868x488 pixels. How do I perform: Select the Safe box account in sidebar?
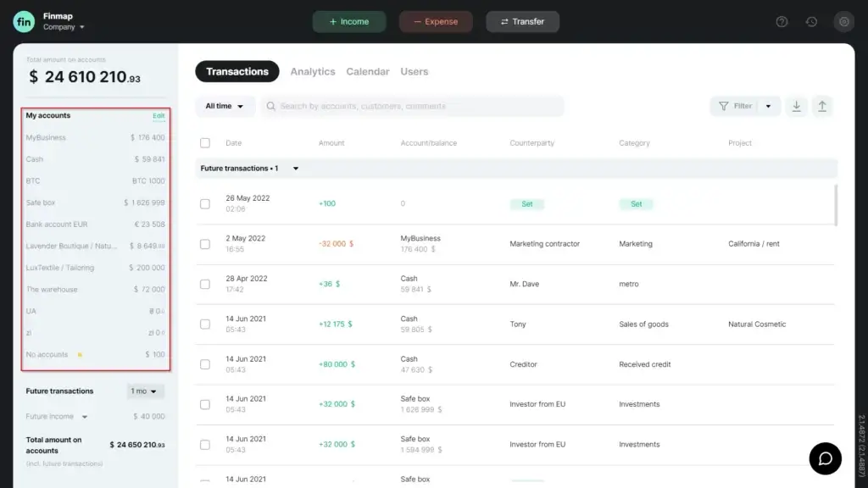95,202
